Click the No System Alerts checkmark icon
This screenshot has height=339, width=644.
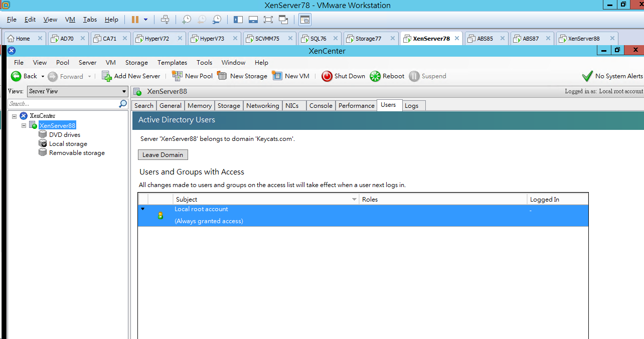(x=587, y=76)
